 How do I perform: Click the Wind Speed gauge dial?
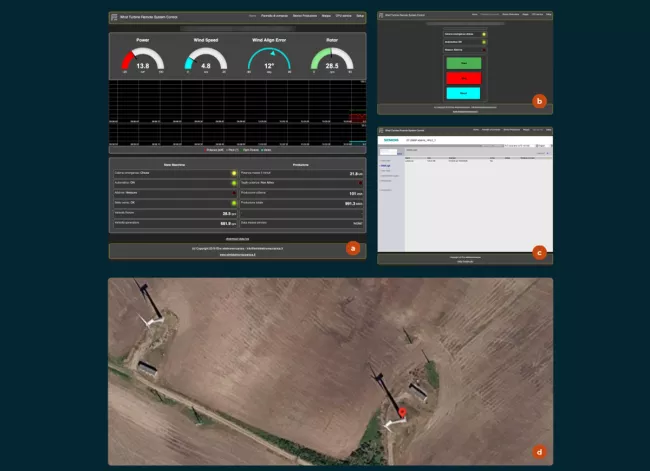[206, 59]
